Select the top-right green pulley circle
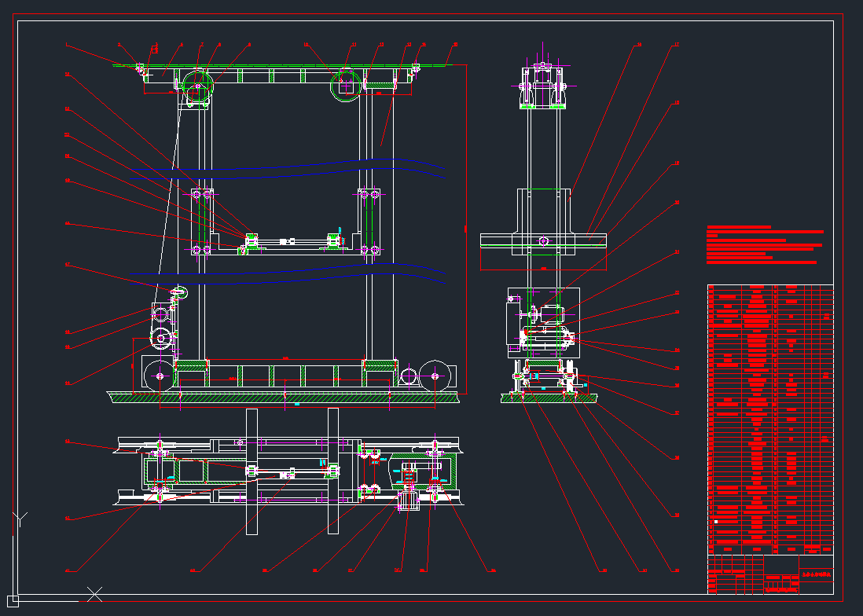The image size is (863, 616). pos(345,84)
